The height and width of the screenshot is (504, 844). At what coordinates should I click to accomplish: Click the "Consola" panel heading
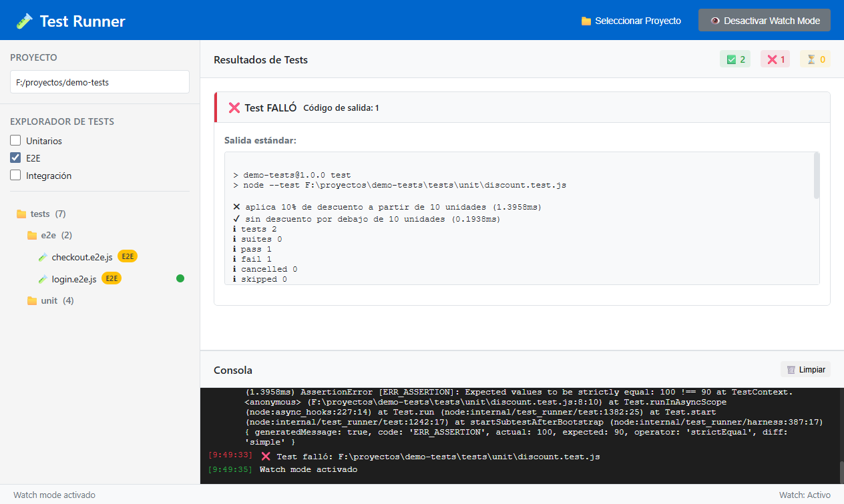[233, 370]
